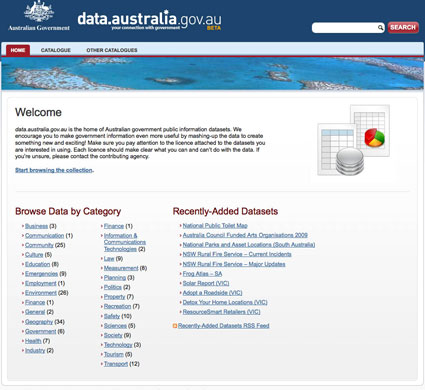This screenshot has width=425, height=390.
Task: Click the spreadsheet and database illustration
Action: 354,140
